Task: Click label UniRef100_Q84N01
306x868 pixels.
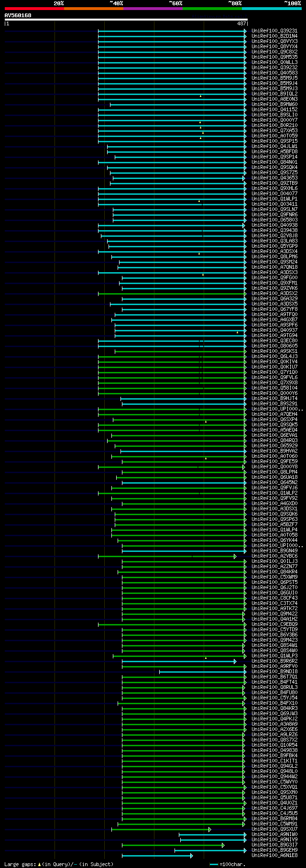Action: pos(274,162)
